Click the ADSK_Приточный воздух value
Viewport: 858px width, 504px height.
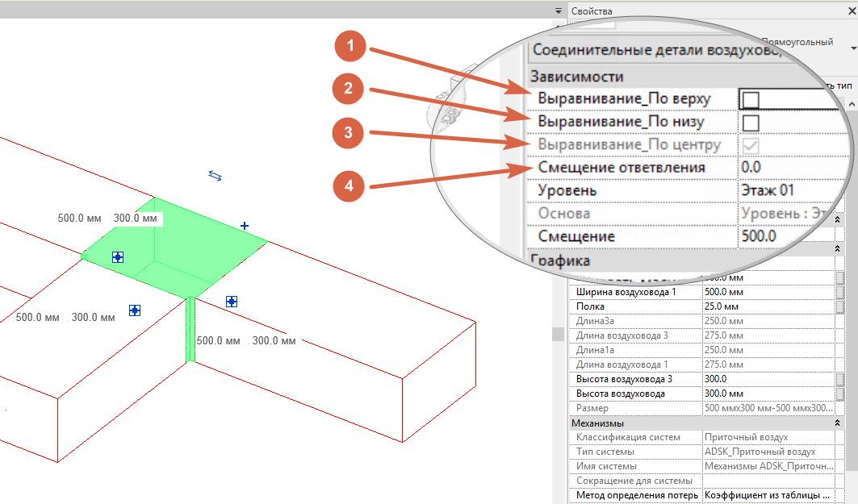(760, 452)
